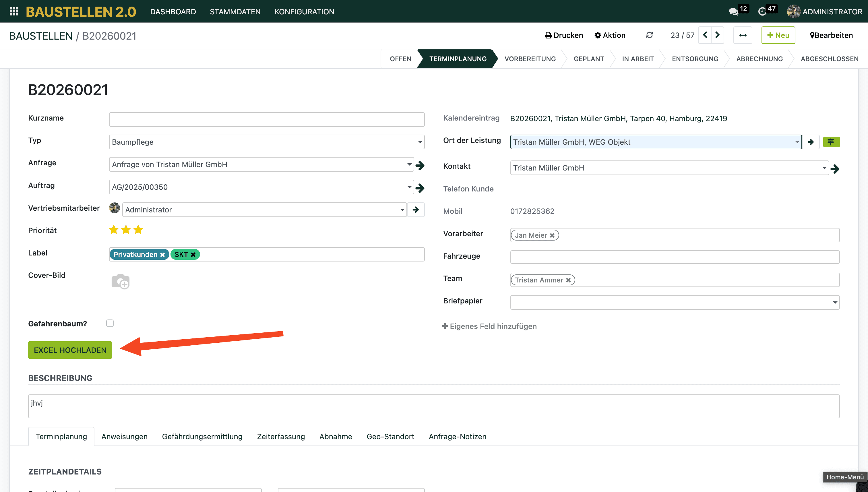Switch to the Zeiterfassung tab
The image size is (868, 492).
point(280,436)
